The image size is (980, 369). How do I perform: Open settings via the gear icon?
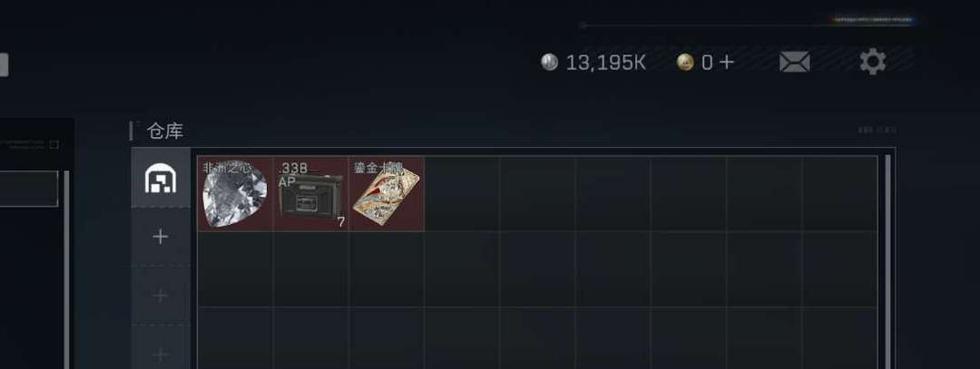(873, 62)
